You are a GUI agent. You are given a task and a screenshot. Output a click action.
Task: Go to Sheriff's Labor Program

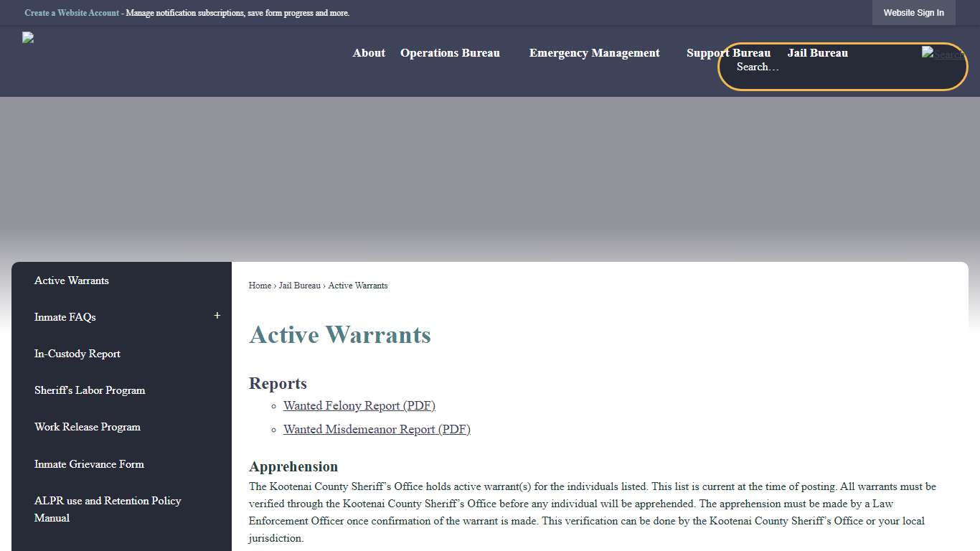click(89, 390)
